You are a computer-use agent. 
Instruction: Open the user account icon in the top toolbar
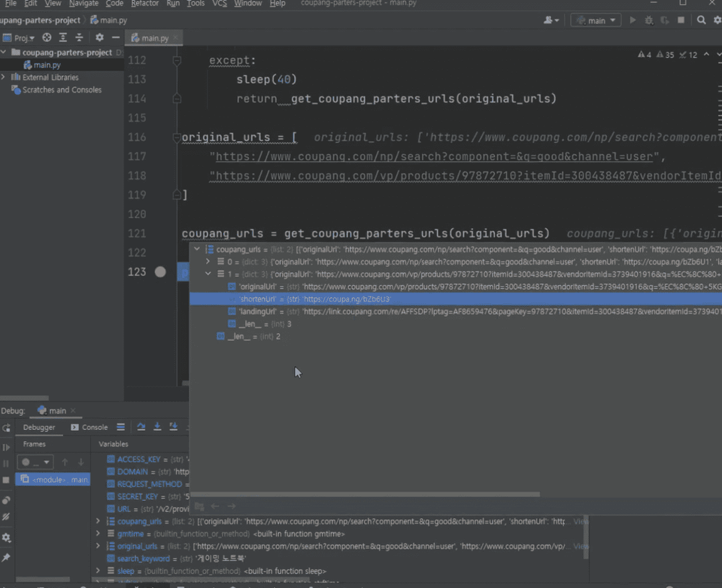(551, 20)
